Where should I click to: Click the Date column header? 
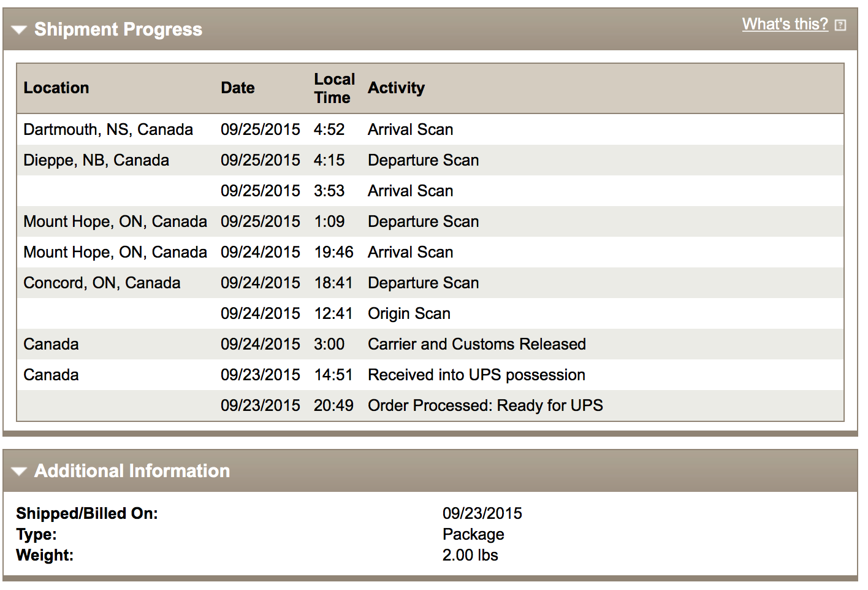[x=238, y=88]
